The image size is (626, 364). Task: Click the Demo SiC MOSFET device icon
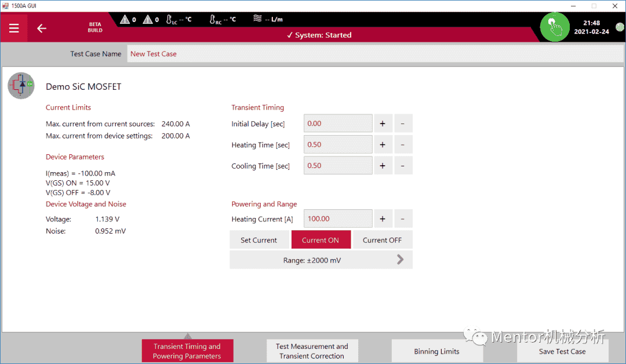21,85
